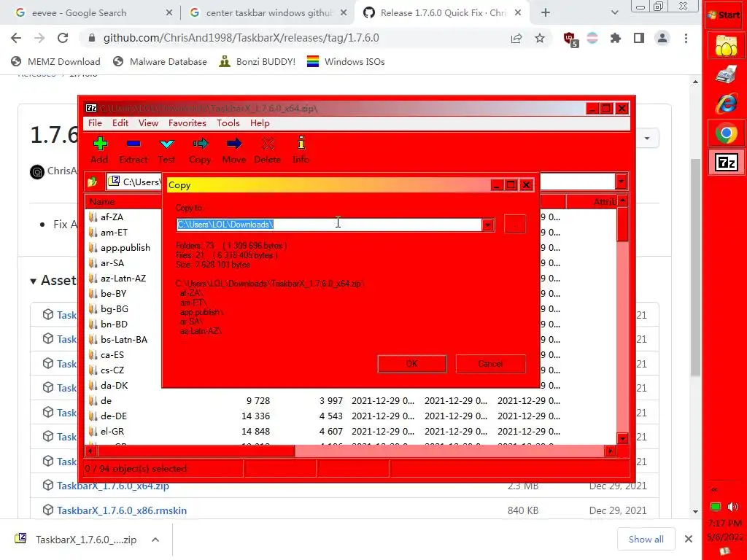The width and height of the screenshot is (747, 560).
Task: Click the Copy to path input field
Action: coord(329,225)
